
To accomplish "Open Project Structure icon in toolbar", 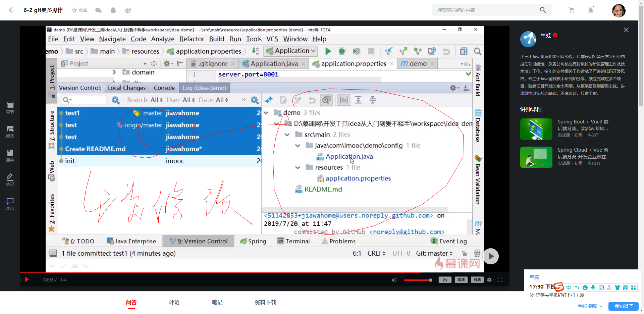I will [x=464, y=51].
